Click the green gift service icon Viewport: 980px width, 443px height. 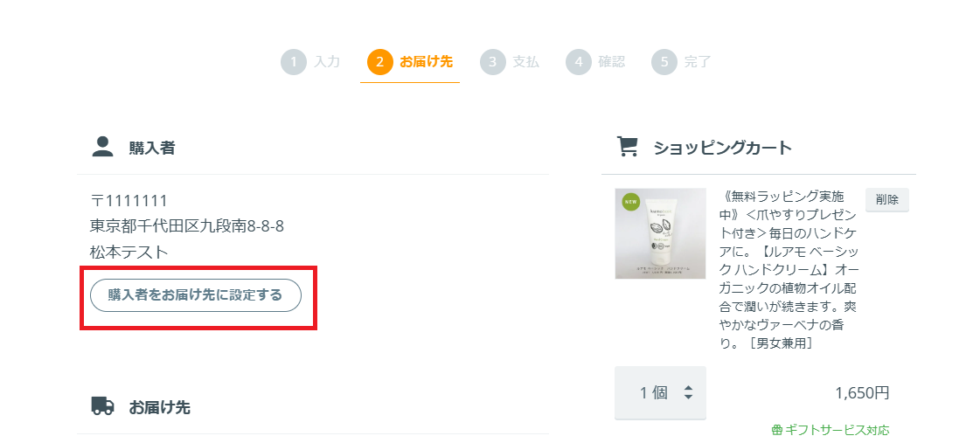776,430
